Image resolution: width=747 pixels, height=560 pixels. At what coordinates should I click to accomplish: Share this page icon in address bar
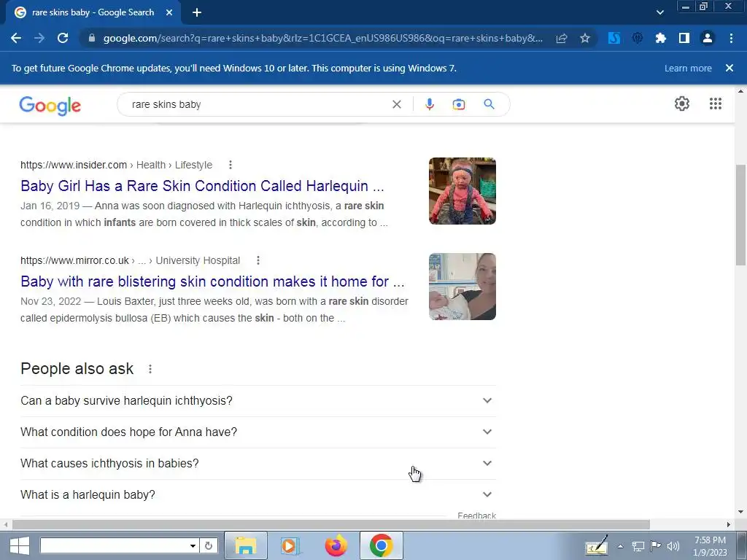[562, 38]
